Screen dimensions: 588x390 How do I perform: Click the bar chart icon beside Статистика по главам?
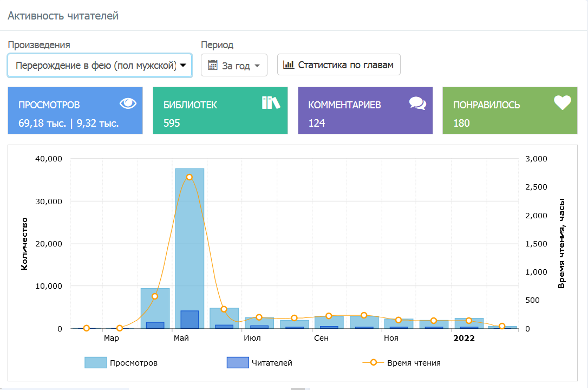point(289,64)
